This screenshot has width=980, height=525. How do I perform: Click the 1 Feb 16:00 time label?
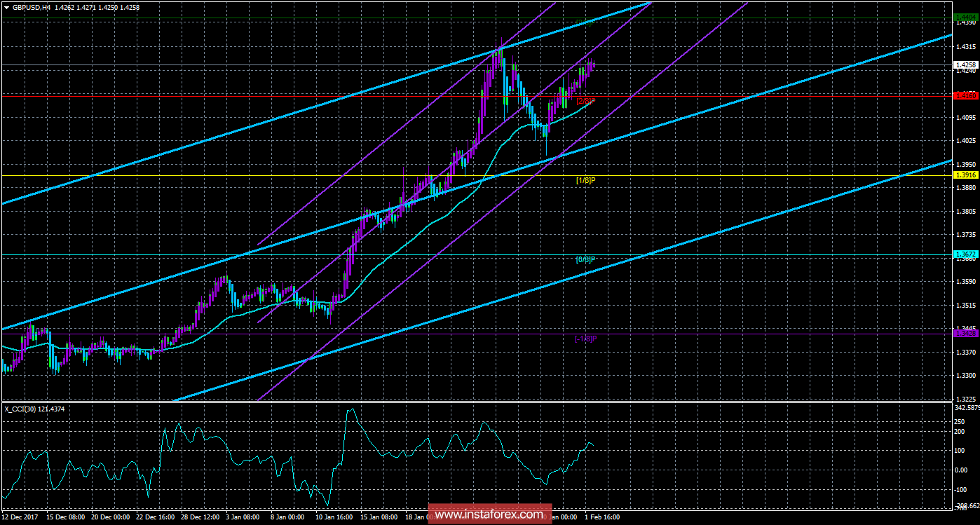(x=603, y=517)
